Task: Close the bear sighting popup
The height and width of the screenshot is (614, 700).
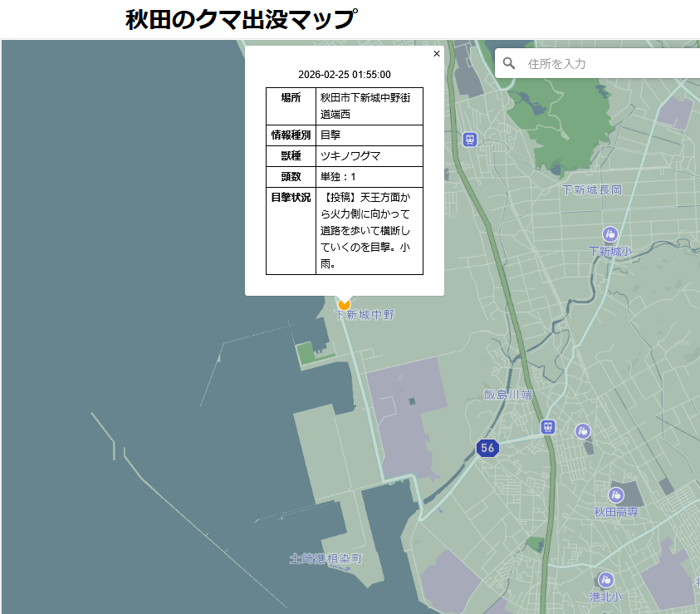Action: pyautogui.click(x=437, y=54)
